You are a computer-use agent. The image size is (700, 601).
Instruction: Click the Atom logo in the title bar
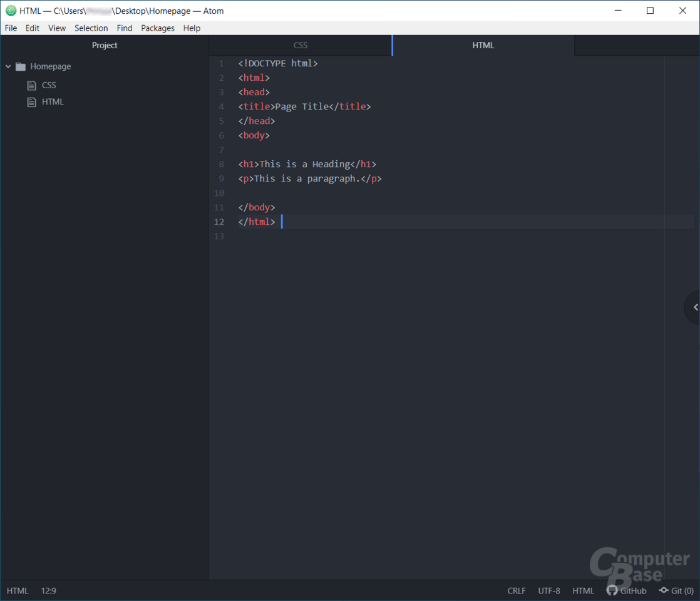click(10, 11)
